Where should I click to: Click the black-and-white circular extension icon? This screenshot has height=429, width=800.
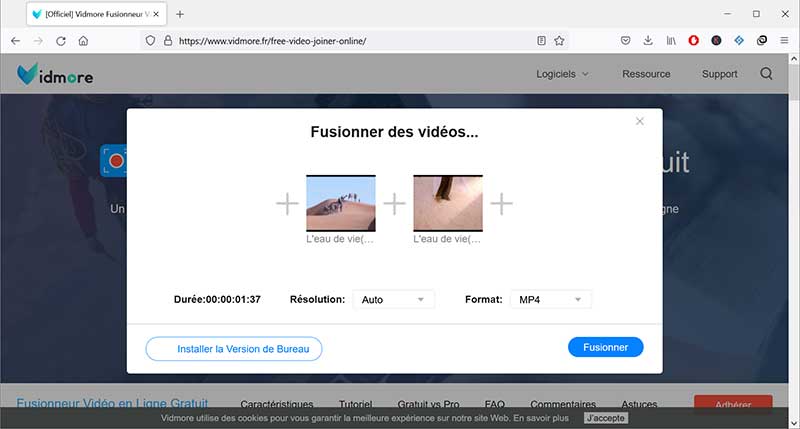coord(762,40)
